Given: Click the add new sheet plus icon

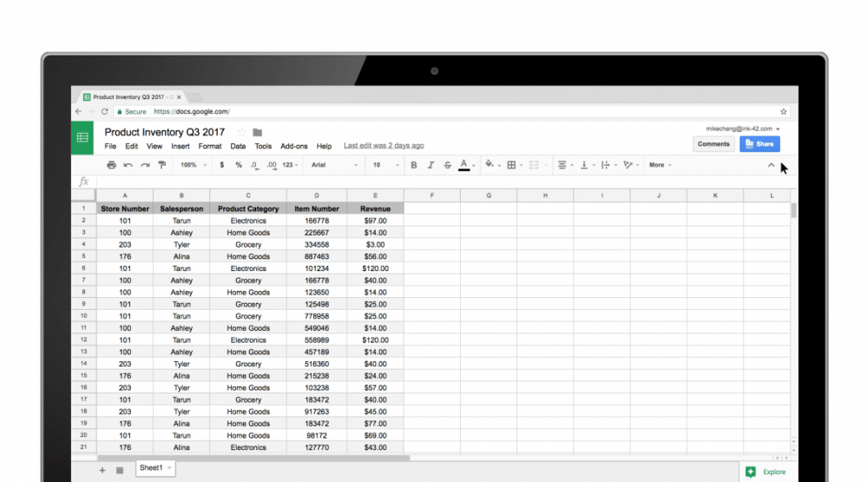Looking at the screenshot, I should click(x=102, y=470).
